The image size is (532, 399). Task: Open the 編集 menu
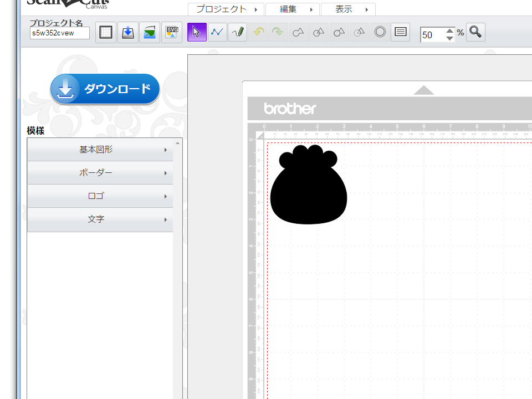[293, 9]
